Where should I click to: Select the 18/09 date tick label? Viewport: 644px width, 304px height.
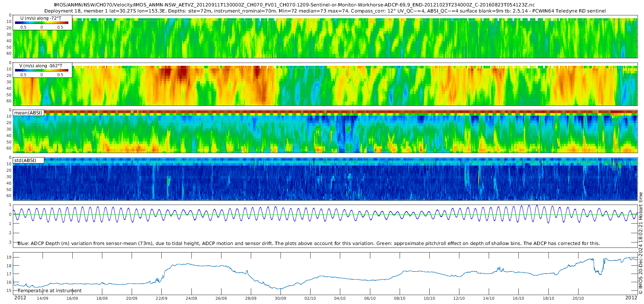pyautogui.click(x=102, y=298)
